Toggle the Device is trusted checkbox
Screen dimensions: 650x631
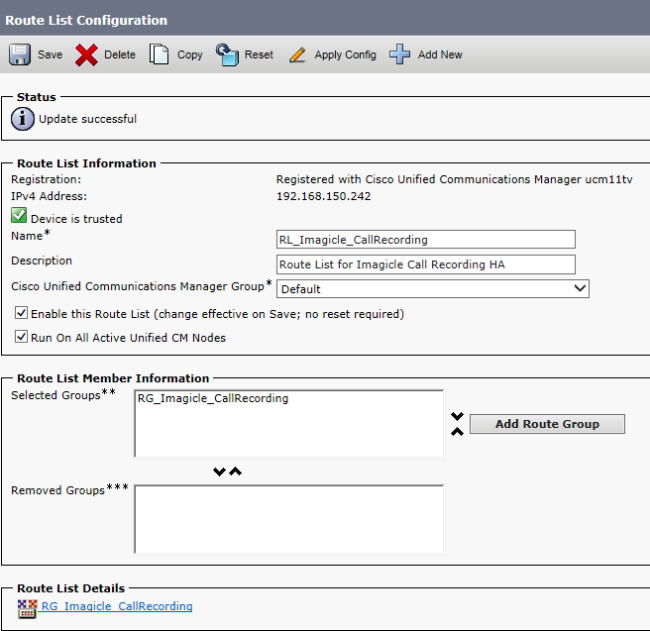pyautogui.click(x=19, y=217)
